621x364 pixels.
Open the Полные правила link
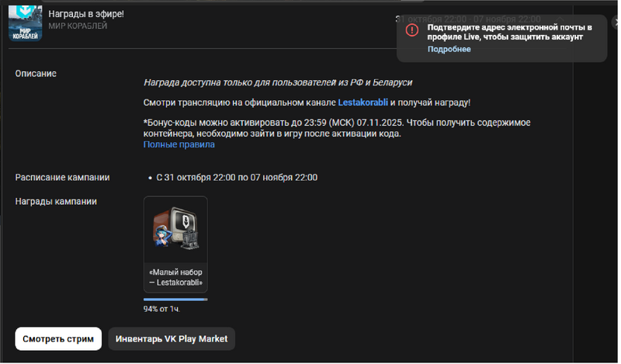(x=179, y=144)
